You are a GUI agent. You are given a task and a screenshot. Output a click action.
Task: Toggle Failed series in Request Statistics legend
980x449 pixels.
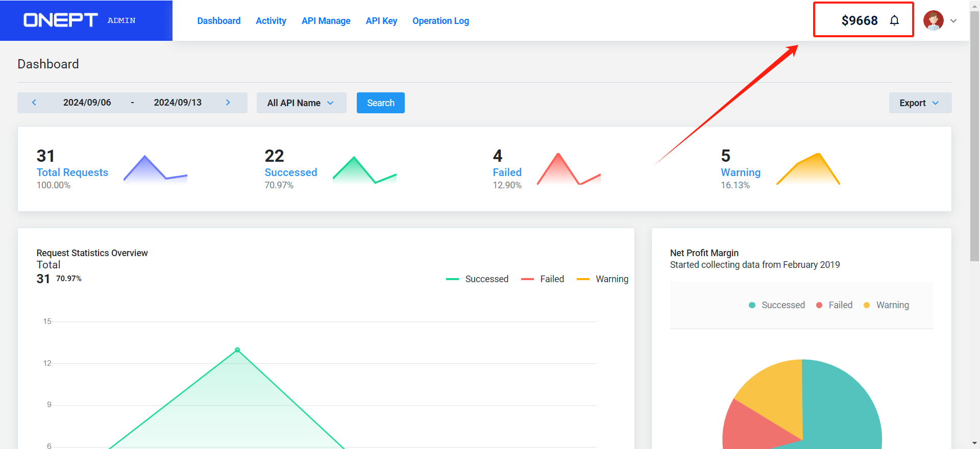coord(543,279)
